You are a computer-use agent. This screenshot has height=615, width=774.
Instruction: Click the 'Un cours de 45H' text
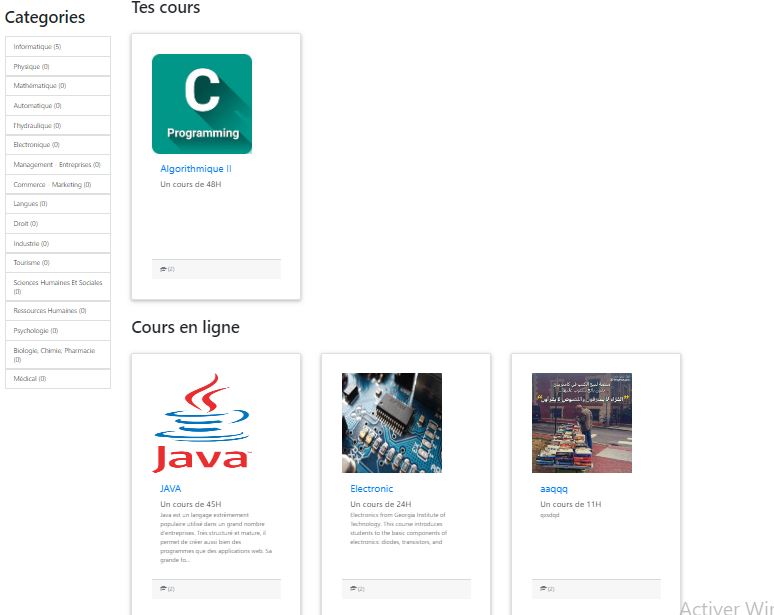click(x=191, y=504)
